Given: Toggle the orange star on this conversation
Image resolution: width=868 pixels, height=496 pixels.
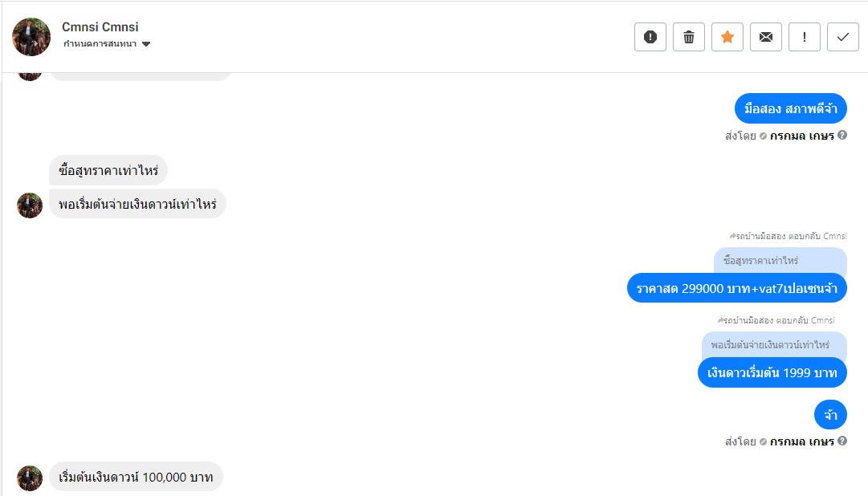Looking at the screenshot, I should click(727, 37).
